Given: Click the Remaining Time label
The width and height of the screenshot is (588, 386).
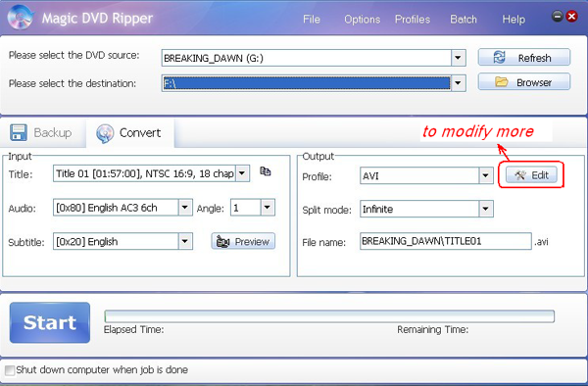Looking at the screenshot, I should tap(433, 330).
